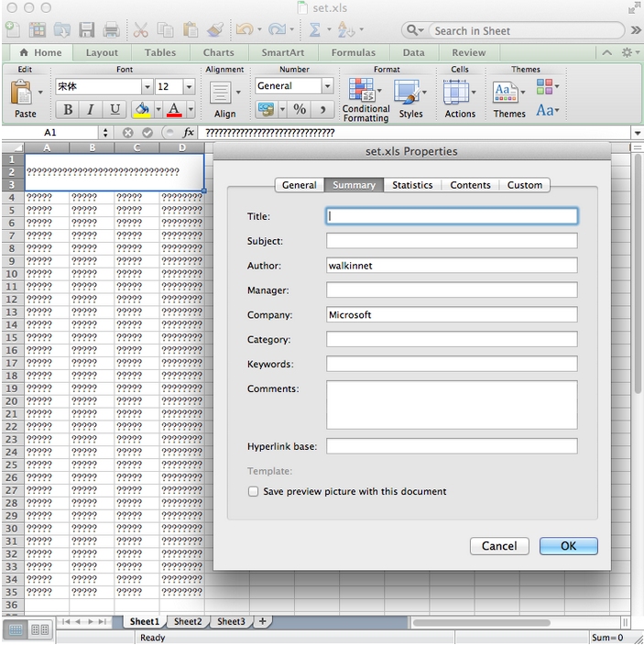Click the Title input field
Image resolution: width=644 pixels, height=645 pixels.
click(452, 216)
